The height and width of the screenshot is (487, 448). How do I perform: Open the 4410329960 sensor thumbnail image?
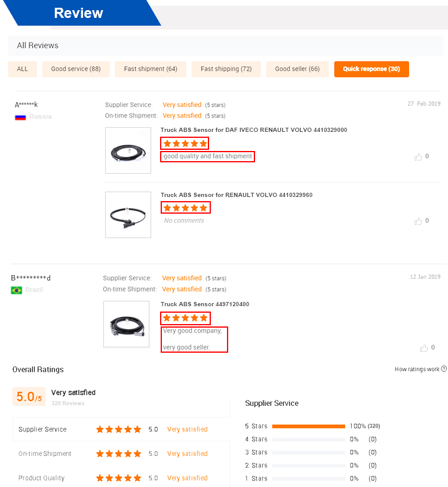pyautogui.click(x=128, y=215)
